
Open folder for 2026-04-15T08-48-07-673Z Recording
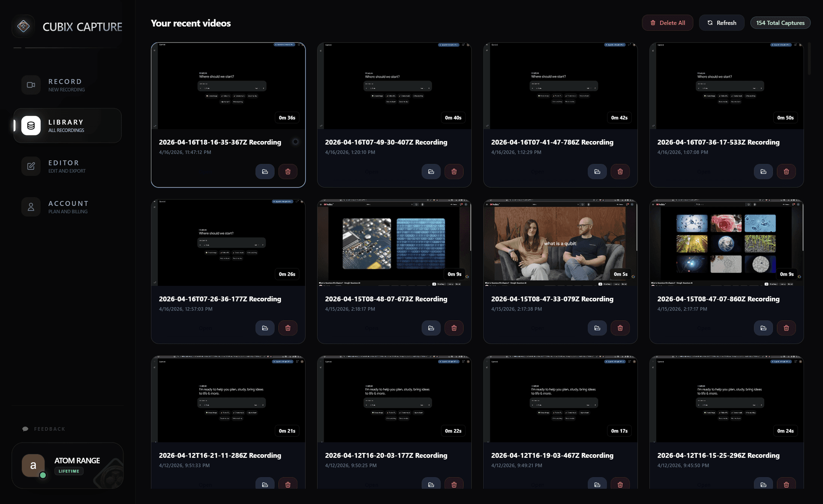point(431,328)
